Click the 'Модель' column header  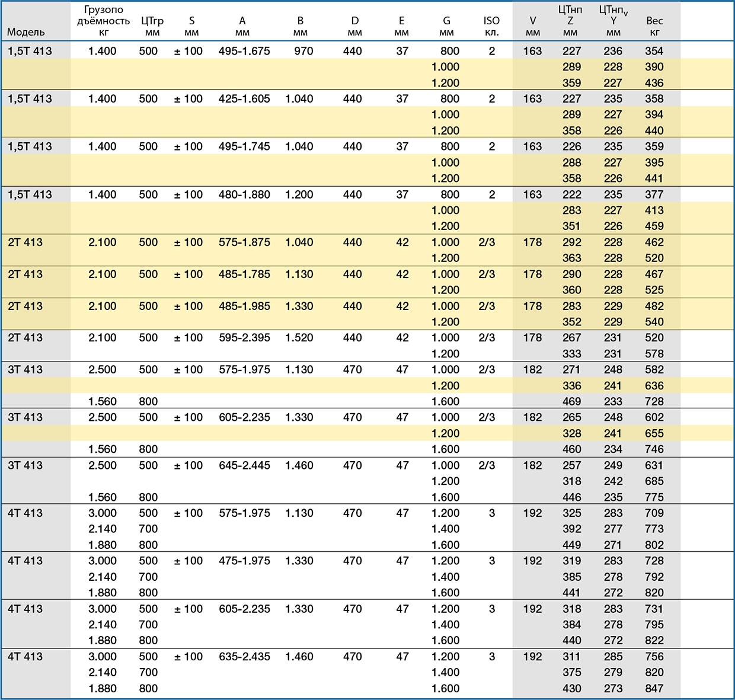point(26,32)
